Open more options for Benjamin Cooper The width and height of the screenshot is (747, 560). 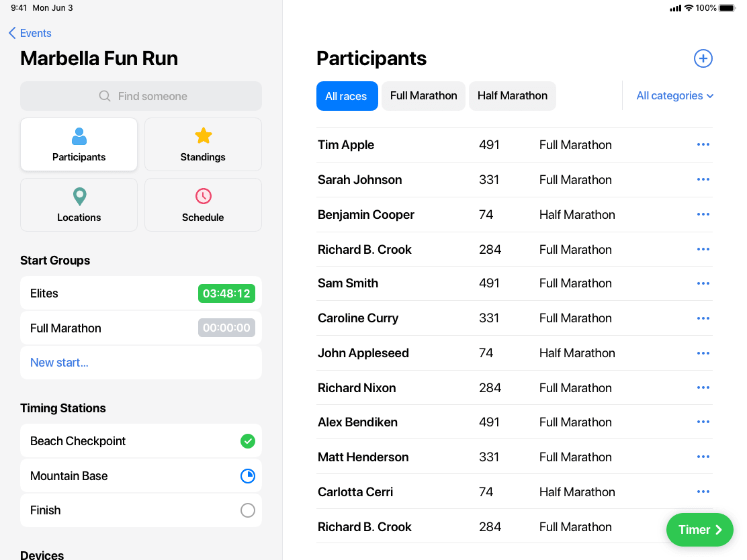coord(703,214)
